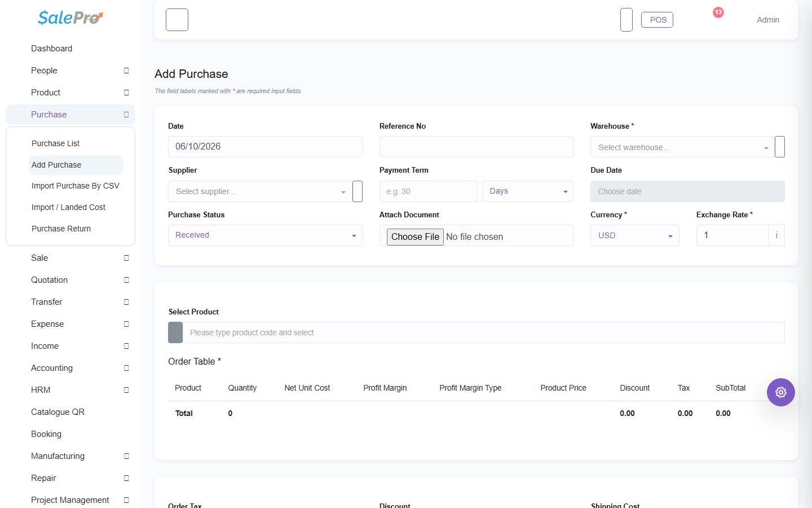Image resolution: width=812 pixels, height=508 pixels.
Task: Click the Payment Term number field
Action: (429, 191)
